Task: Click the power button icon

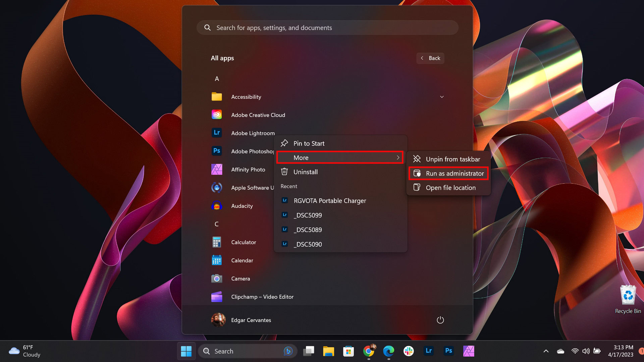Action: click(440, 320)
